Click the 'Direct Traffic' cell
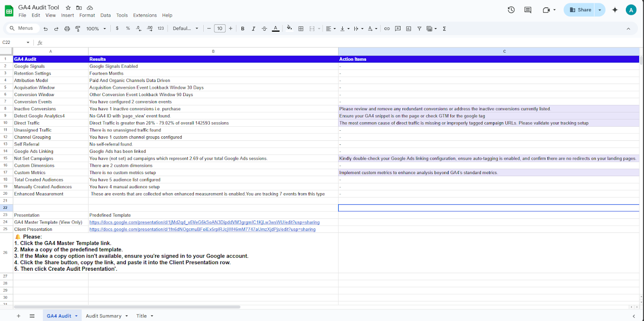This screenshot has height=321, width=644. click(x=51, y=123)
